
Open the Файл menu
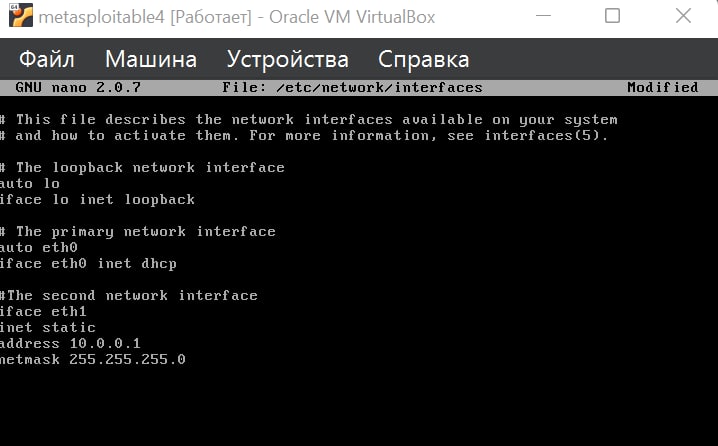[47, 59]
